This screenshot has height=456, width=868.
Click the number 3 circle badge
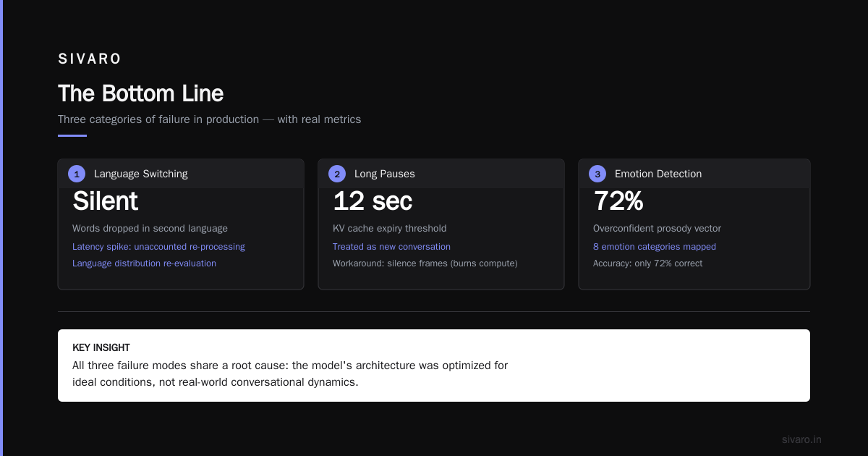click(x=597, y=174)
